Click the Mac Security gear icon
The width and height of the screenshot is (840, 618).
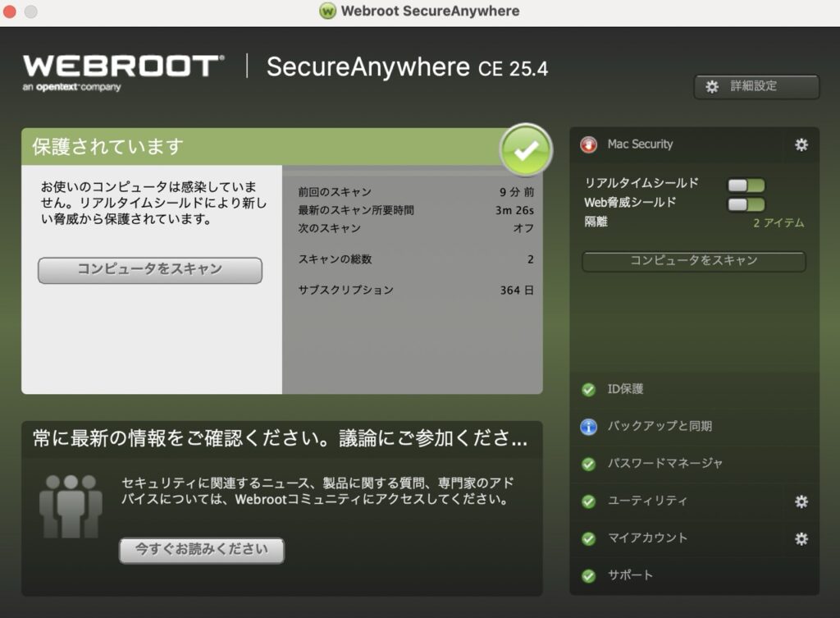pyautogui.click(x=801, y=144)
